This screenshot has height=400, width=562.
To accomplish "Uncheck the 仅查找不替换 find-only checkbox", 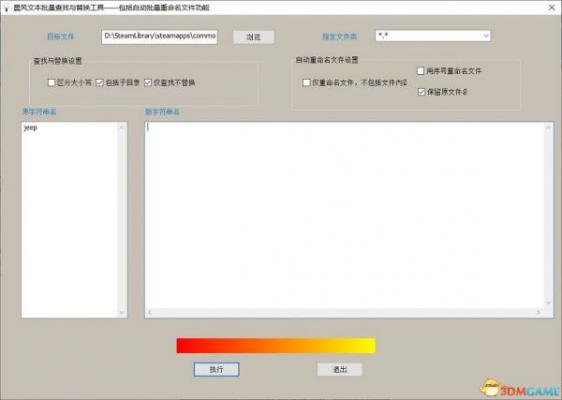I will point(148,83).
